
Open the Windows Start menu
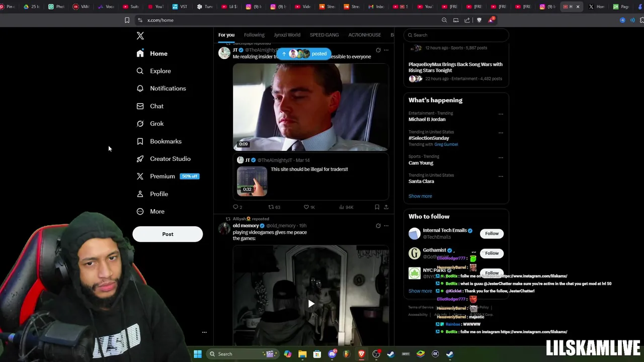coord(198,354)
